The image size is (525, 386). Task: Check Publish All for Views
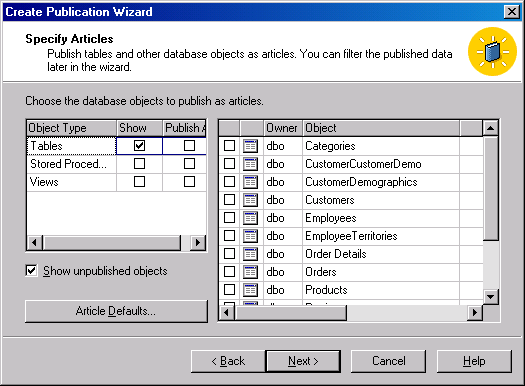click(x=190, y=182)
